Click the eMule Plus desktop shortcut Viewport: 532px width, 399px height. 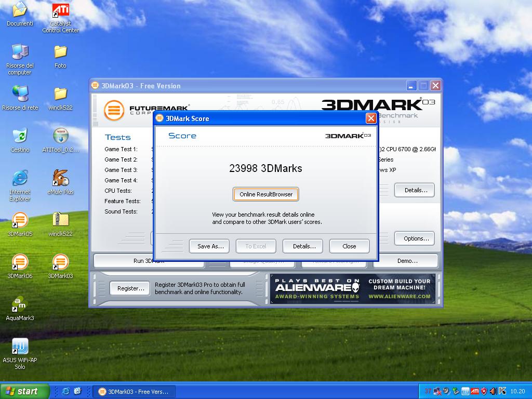(60, 178)
